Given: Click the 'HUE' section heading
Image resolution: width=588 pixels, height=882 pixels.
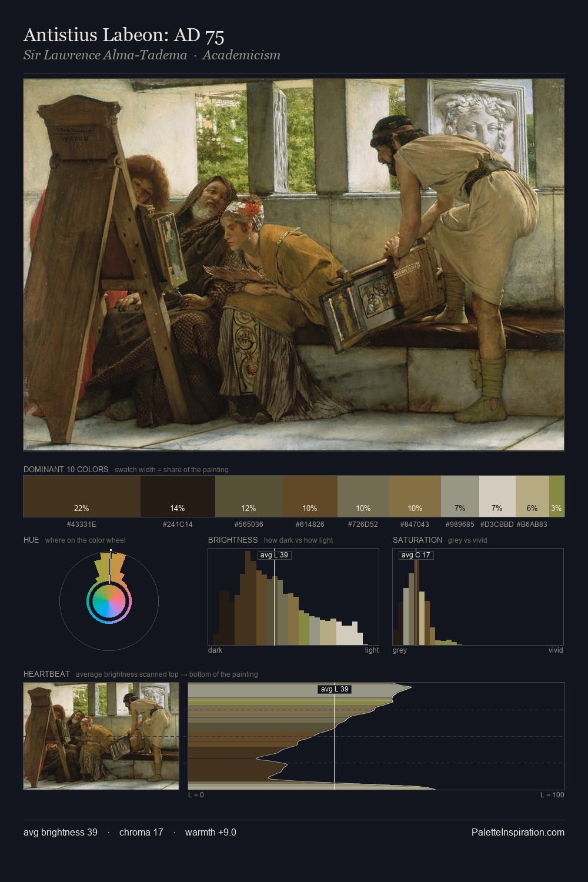Looking at the screenshot, I should pyautogui.click(x=31, y=540).
